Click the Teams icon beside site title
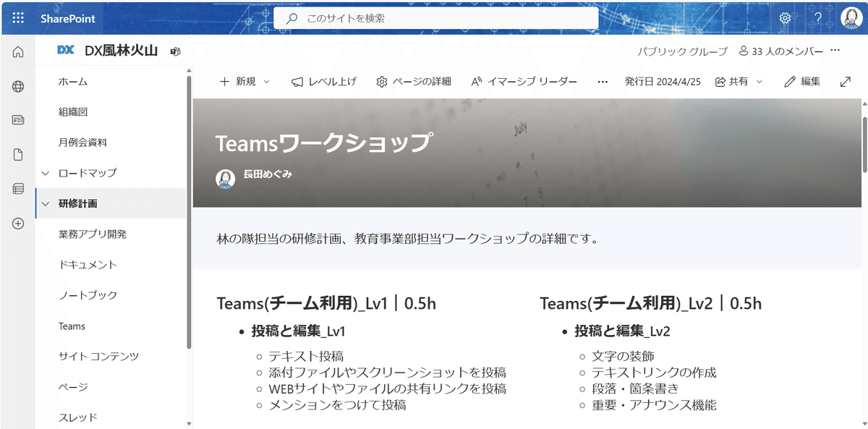Viewport: 868px width, 429px height. (175, 51)
